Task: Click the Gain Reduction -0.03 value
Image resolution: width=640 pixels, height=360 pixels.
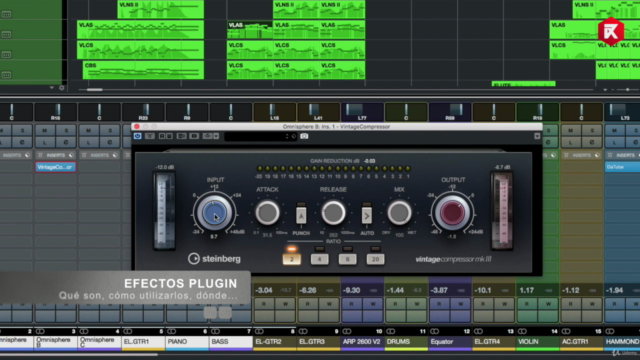Action: click(369, 161)
